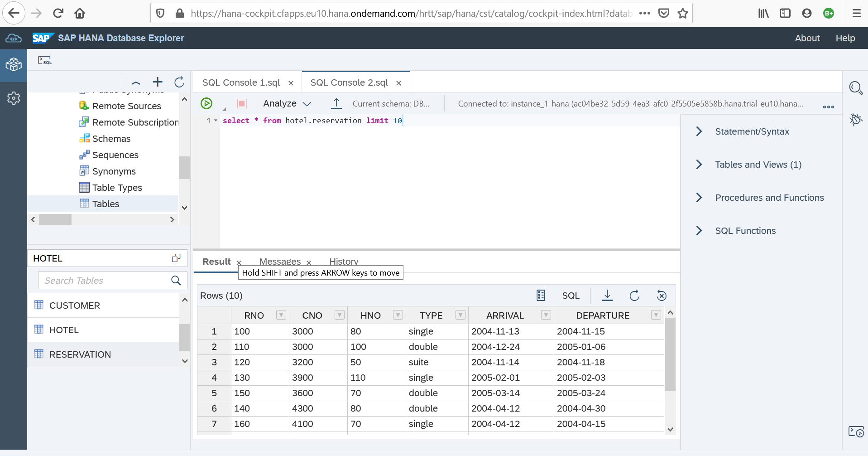Viewport: 868px width, 456px height.
Task: Open the Analyze dropdown
Action: coord(287,103)
